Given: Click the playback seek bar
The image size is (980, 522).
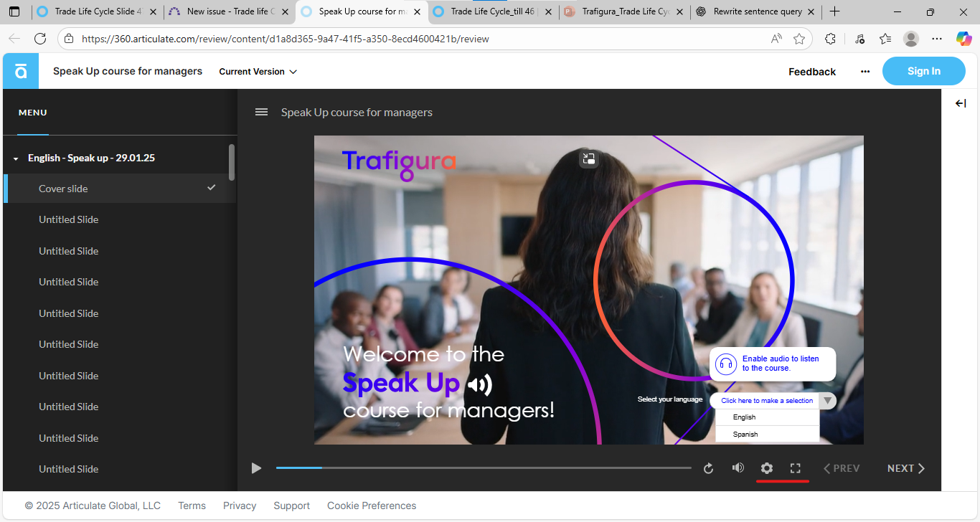Looking at the screenshot, I should 483,468.
